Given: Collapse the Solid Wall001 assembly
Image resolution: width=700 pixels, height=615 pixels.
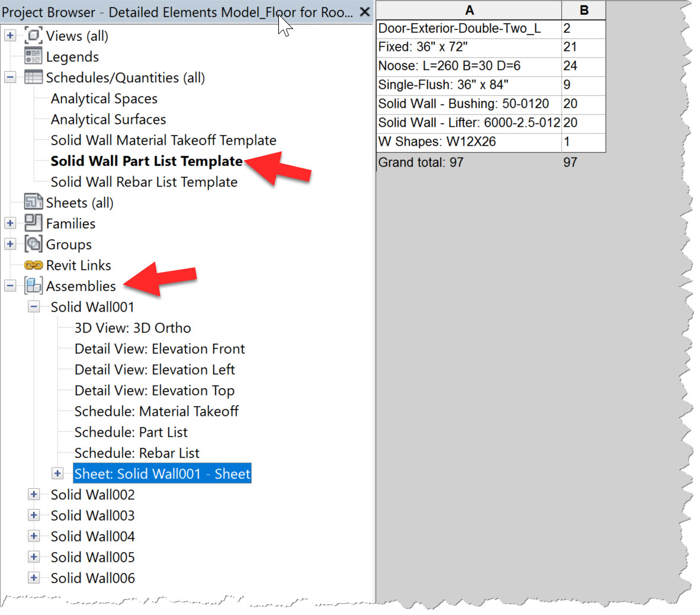Looking at the screenshot, I should point(34,306).
